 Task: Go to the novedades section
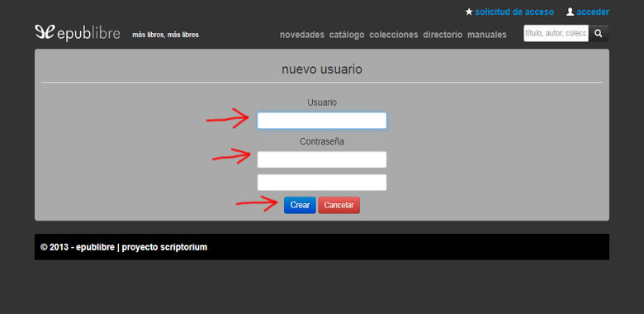pos(302,35)
